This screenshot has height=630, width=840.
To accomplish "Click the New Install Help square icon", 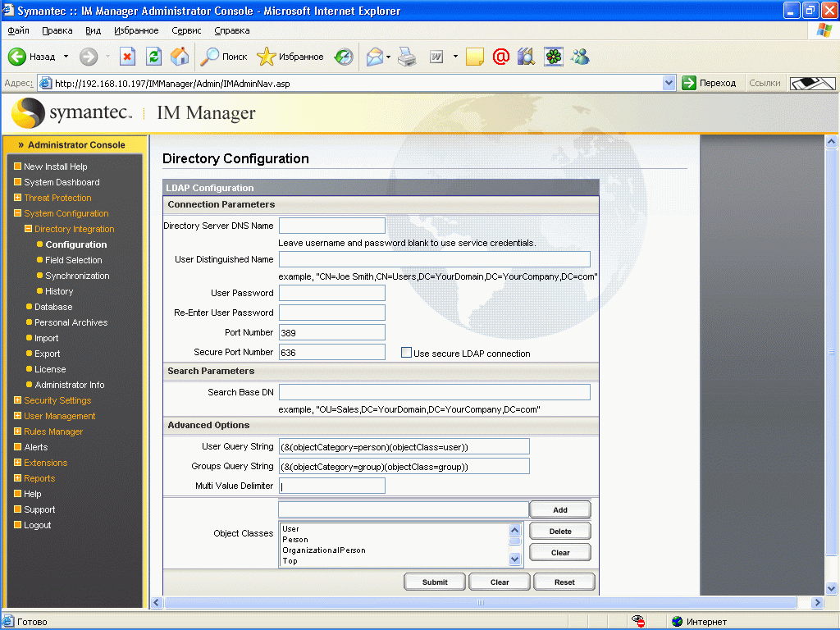I will point(17,166).
